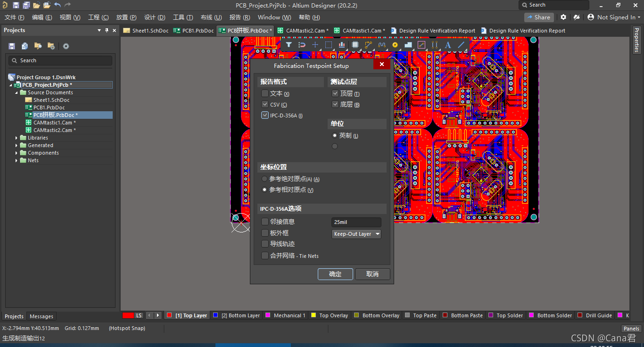
Task: Click the filter funnel icon on the toolbar
Action: (x=289, y=45)
